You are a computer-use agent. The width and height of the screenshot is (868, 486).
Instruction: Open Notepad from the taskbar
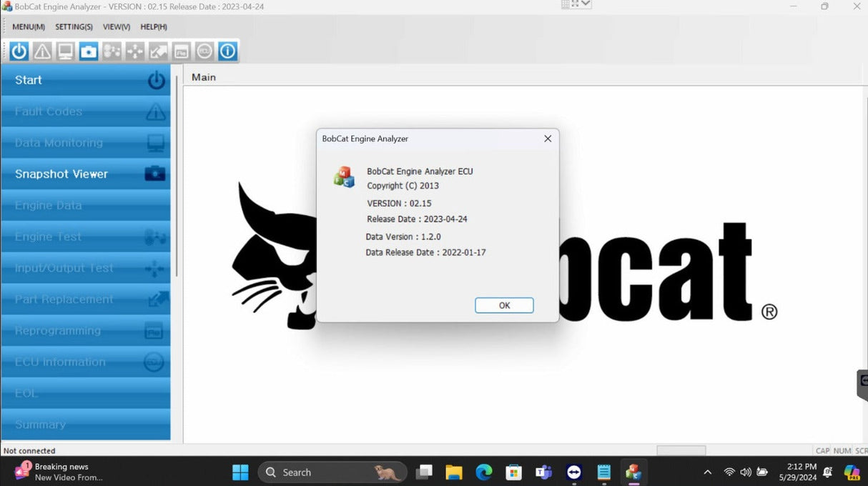(x=603, y=472)
